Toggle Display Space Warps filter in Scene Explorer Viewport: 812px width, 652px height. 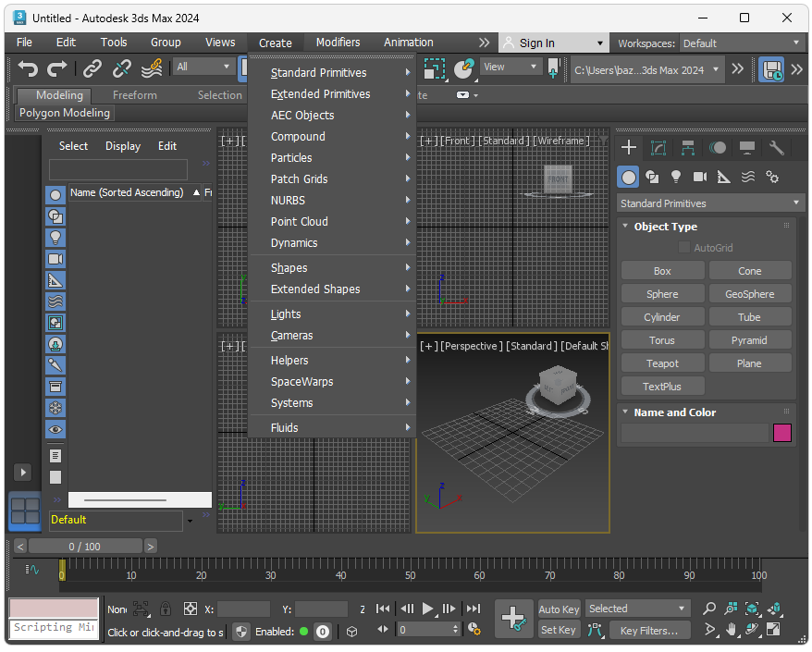[55, 301]
